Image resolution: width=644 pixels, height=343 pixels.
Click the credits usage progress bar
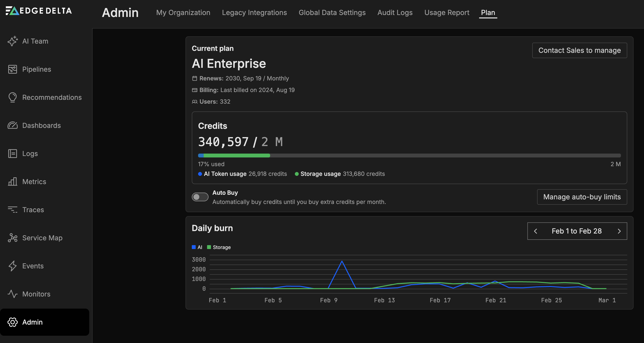click(409, 155)
